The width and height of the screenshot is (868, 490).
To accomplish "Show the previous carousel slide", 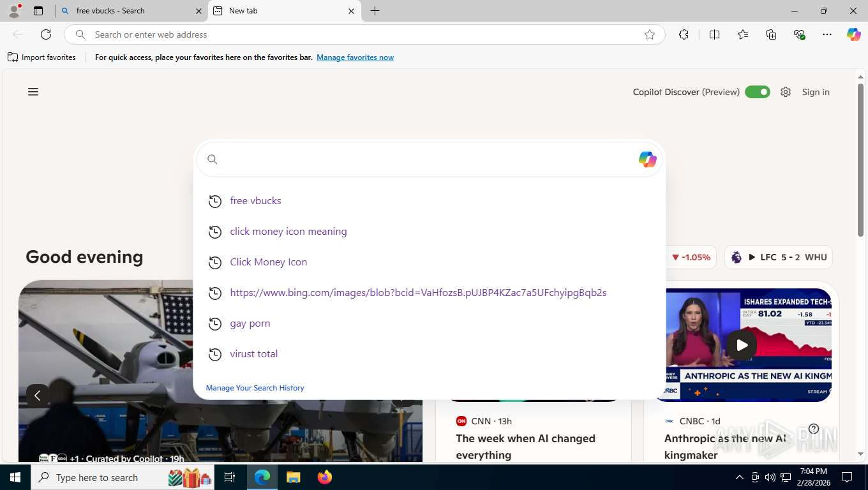I will tap(37, 396).
